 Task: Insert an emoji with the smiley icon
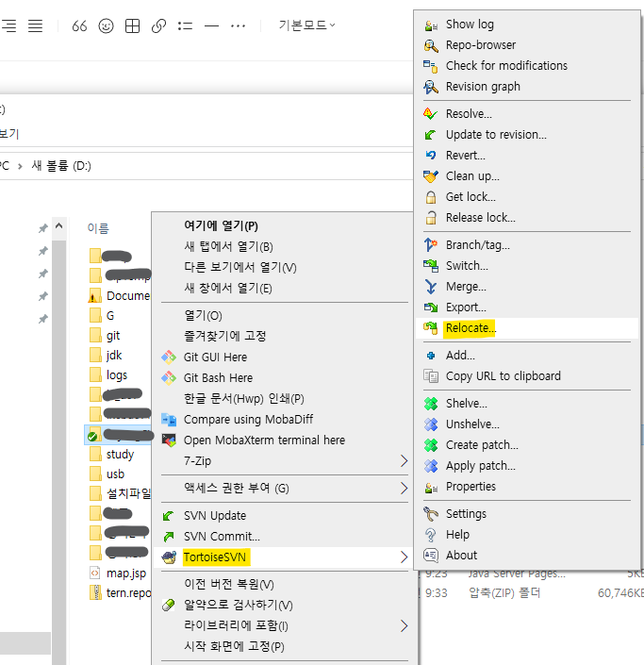coord(106,25)
